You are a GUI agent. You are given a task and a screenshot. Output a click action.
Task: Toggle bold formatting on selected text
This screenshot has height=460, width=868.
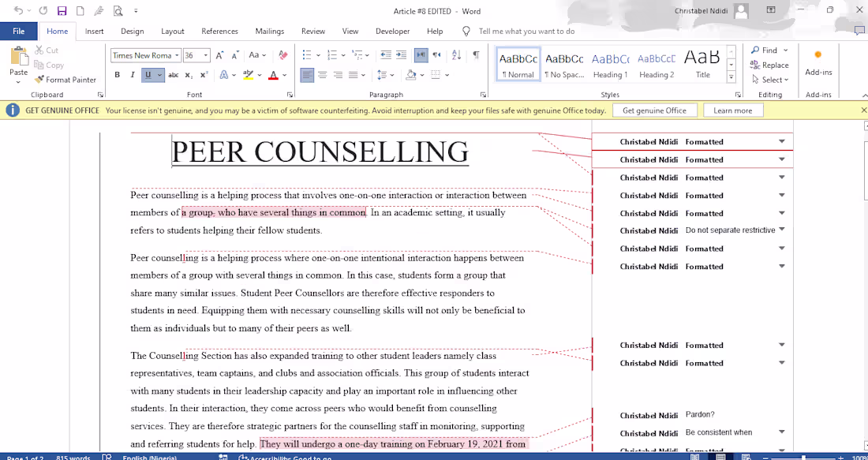coord(118,73)
